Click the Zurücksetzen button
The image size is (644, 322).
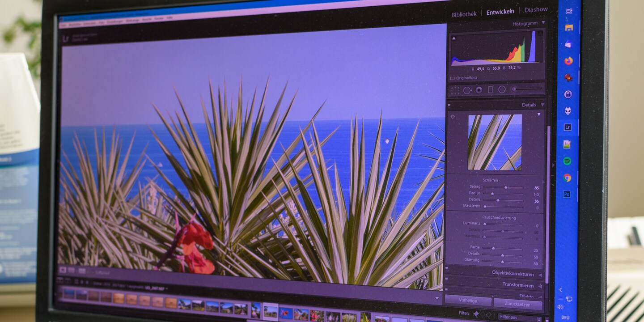(518, 304)
